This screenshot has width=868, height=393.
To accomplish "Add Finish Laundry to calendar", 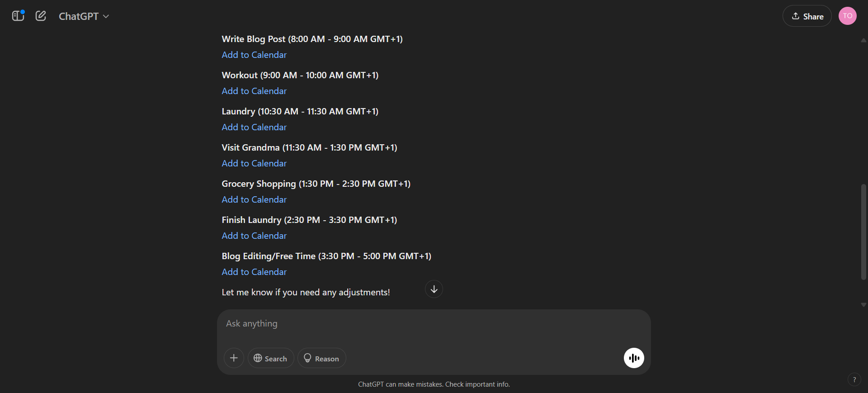I will click(x=254, y=236).
